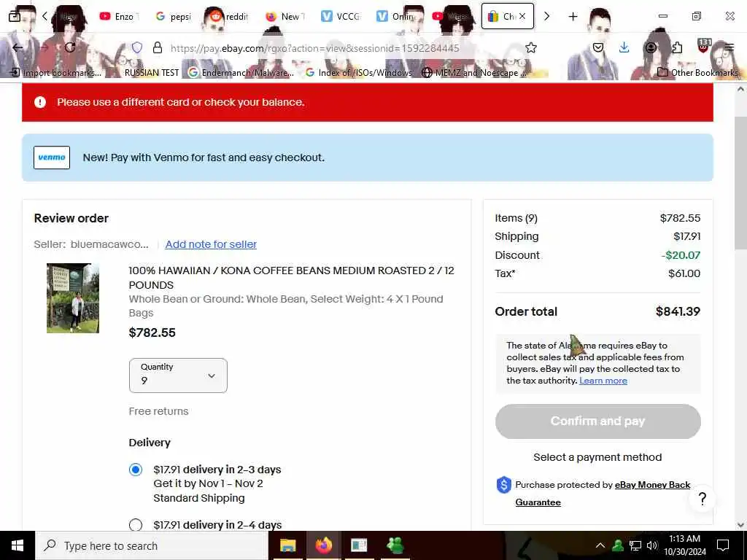
Task: Save page to Pocket
Action: coord(598,47)
